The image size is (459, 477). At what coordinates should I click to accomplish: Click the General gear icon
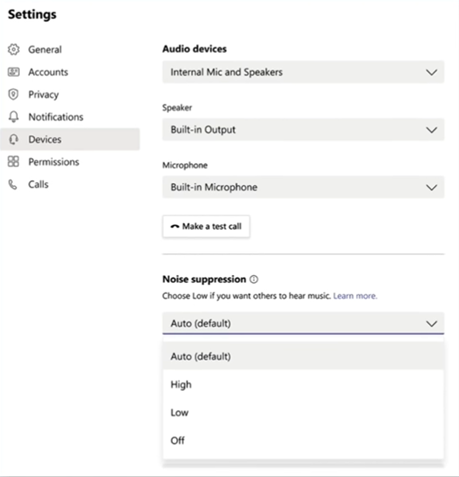click(14, 49)
